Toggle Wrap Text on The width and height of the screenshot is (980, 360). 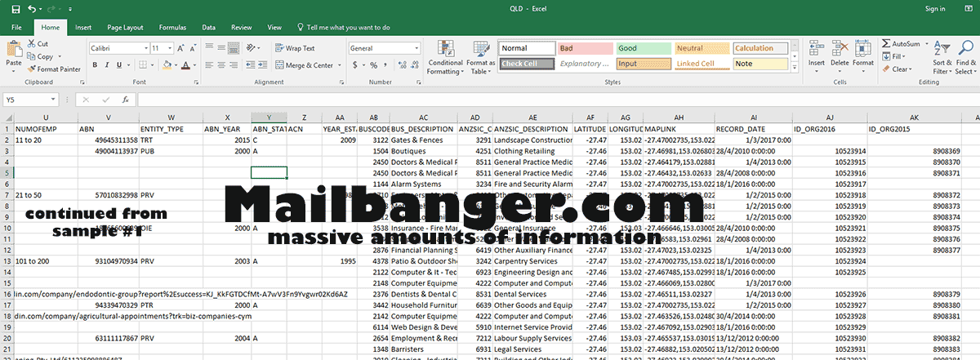pos(294,48)
